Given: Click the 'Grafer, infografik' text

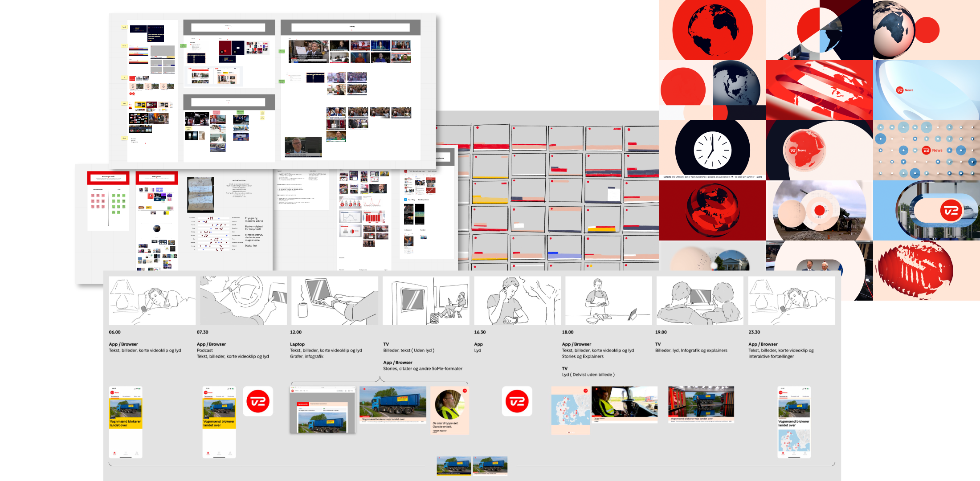Looking at the screenshot, I should [306, 356].
